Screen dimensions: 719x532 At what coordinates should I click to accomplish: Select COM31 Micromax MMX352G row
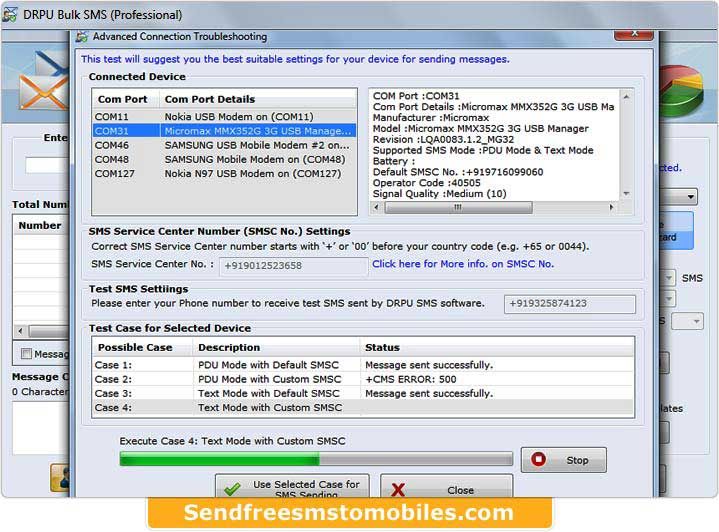click(224, 131)
